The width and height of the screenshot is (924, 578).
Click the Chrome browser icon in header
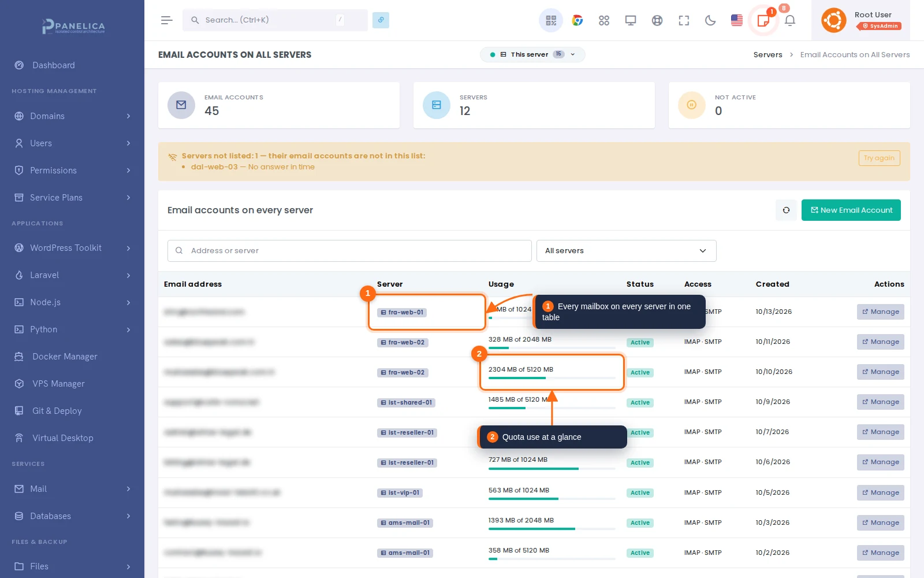pyautogui.click(x=577, y=20)
